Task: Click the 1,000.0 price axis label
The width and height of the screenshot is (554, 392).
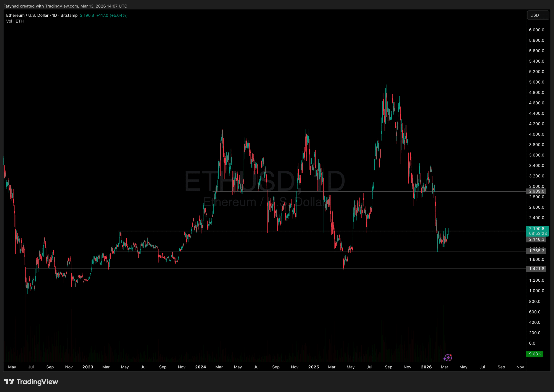Action: tap(537, 291)
